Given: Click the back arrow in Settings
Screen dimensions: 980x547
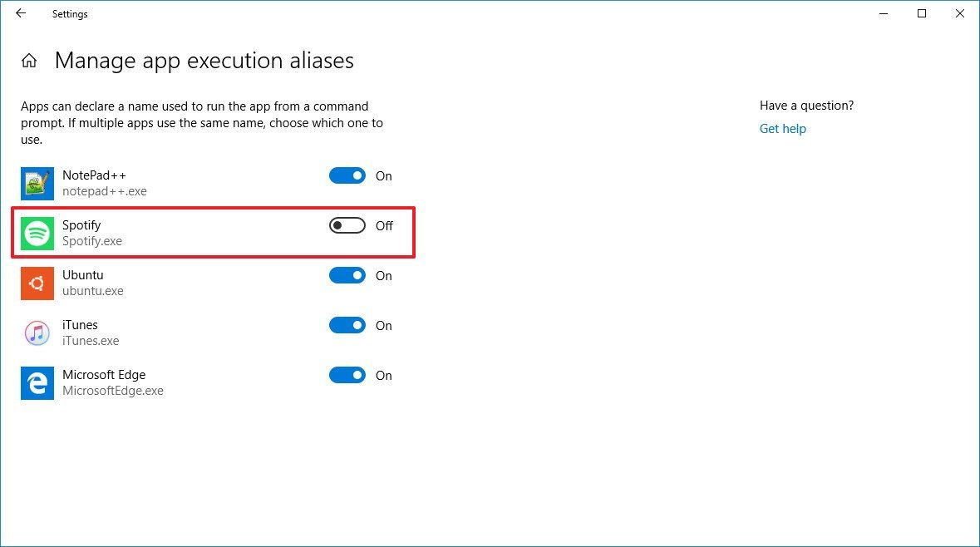Looking at the screenshot, I should (20, 13).
